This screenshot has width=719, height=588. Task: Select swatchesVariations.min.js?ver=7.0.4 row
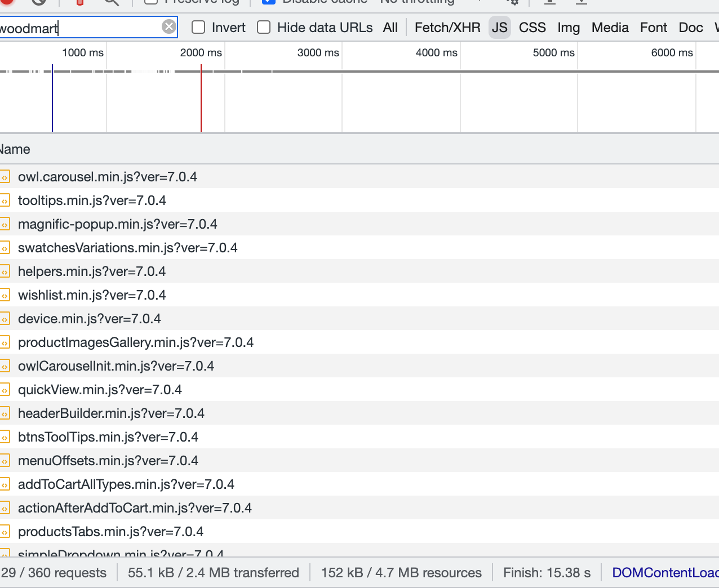click(x=359, y=248)
